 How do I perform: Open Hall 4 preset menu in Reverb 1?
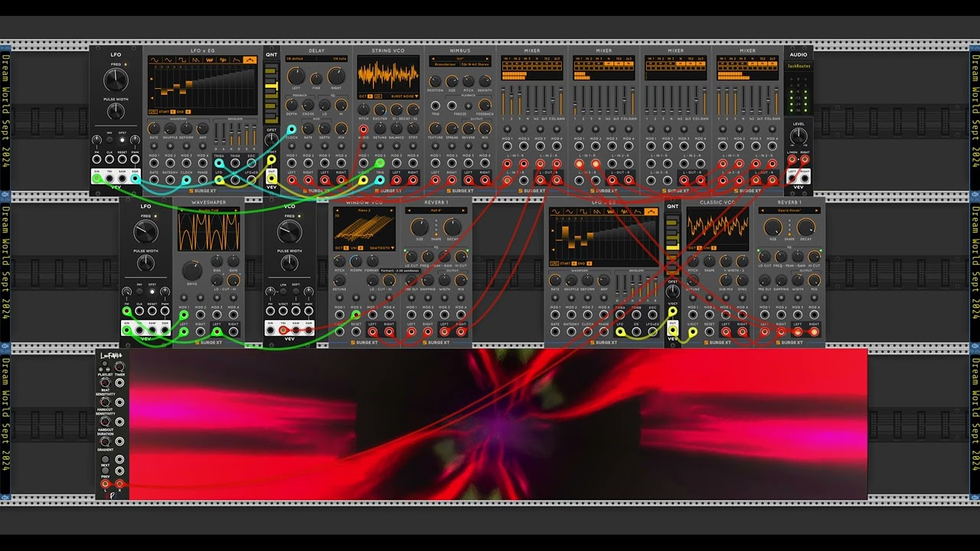436,210
